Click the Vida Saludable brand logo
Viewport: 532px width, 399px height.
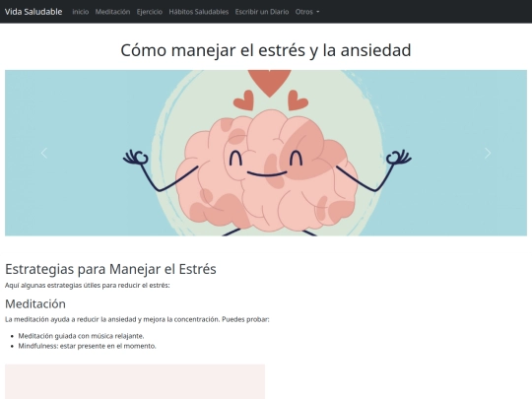point(33,12)
